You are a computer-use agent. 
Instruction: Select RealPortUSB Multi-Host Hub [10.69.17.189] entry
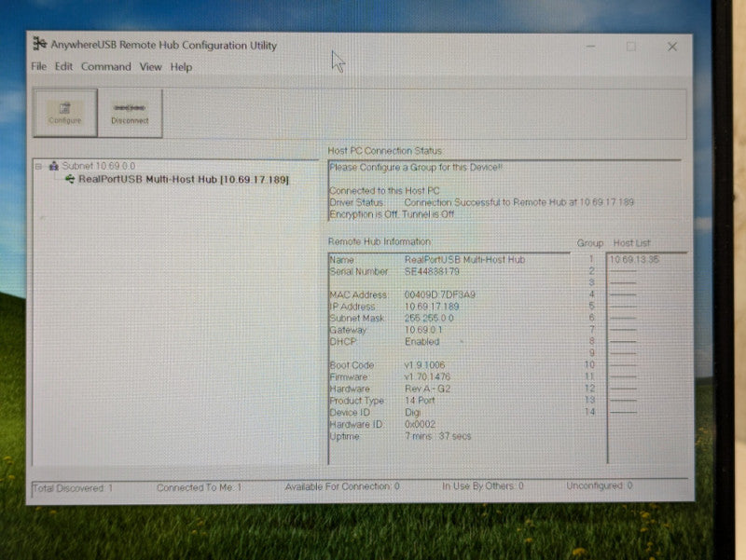point(183,179)
